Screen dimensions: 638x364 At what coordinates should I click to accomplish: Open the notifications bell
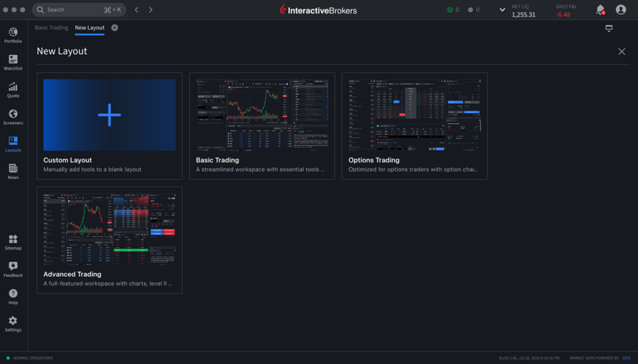click(x=600, y=10)
